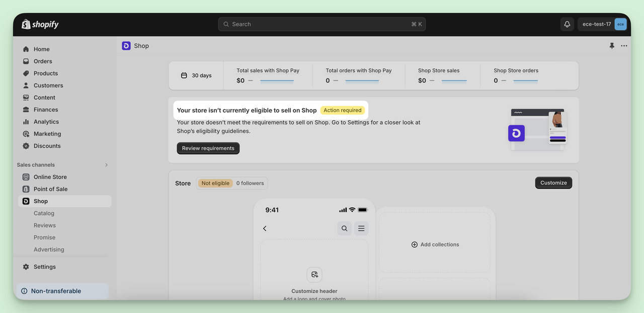The height and width of the screenshot is (313, 644).
Task: Click the ece avatar badge
Action: (620, 24)
